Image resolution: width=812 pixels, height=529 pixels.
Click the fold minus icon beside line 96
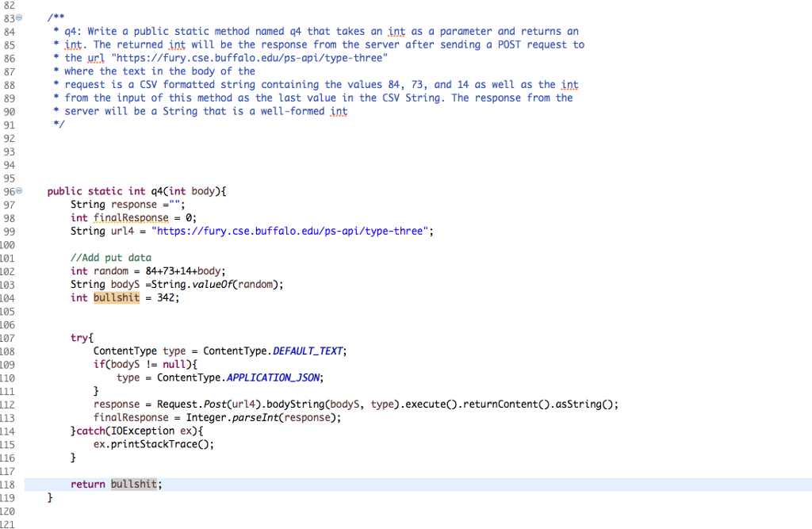tap(19, 190)
